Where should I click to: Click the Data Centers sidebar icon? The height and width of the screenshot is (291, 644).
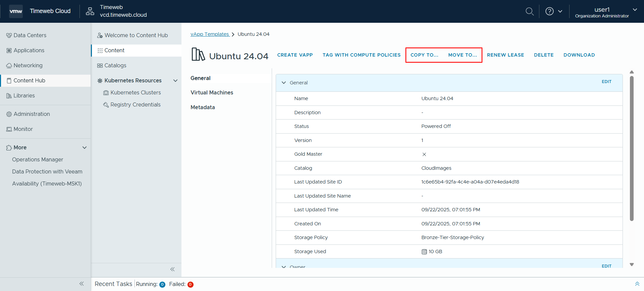point(9,35)
